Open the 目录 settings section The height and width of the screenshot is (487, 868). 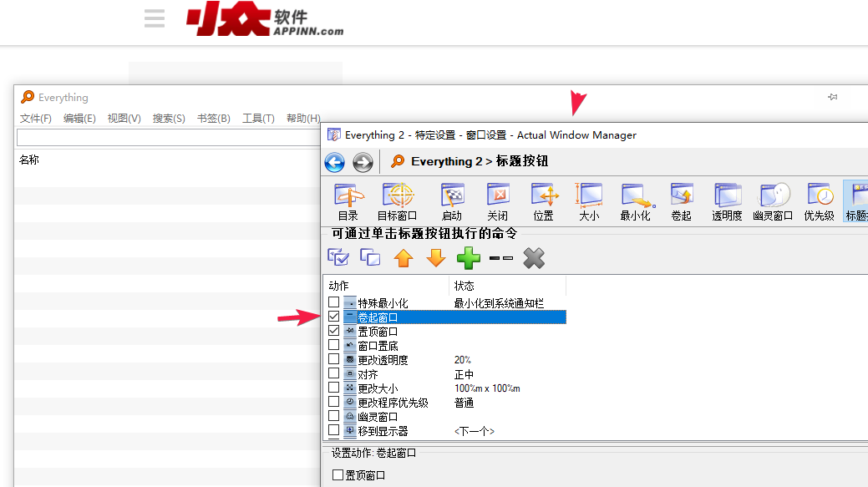point(348,202)
